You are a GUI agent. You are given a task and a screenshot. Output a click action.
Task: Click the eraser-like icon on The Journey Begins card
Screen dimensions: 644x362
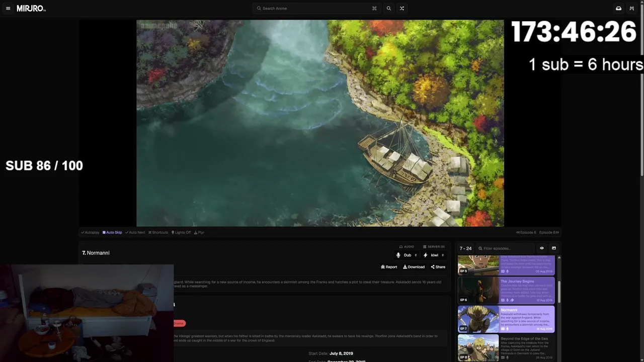(512, 300)
